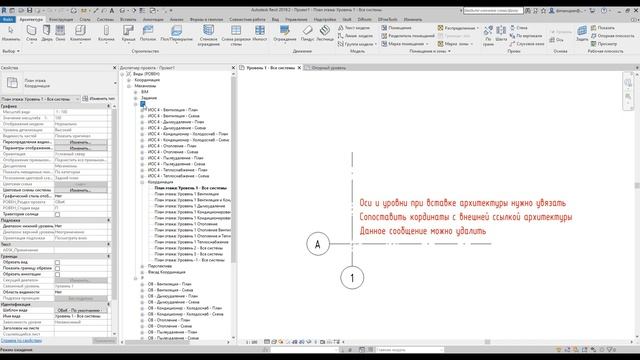Viewport: 640px width, 360px height.
Task: Click the Modify (Изменить) arrow tool
Action: 11,33
